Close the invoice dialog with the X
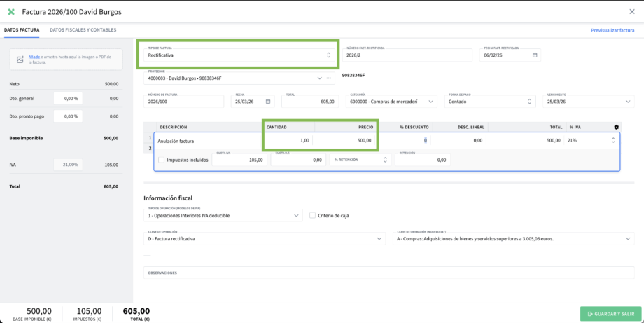644x323 pixels. tap(632, 12)
